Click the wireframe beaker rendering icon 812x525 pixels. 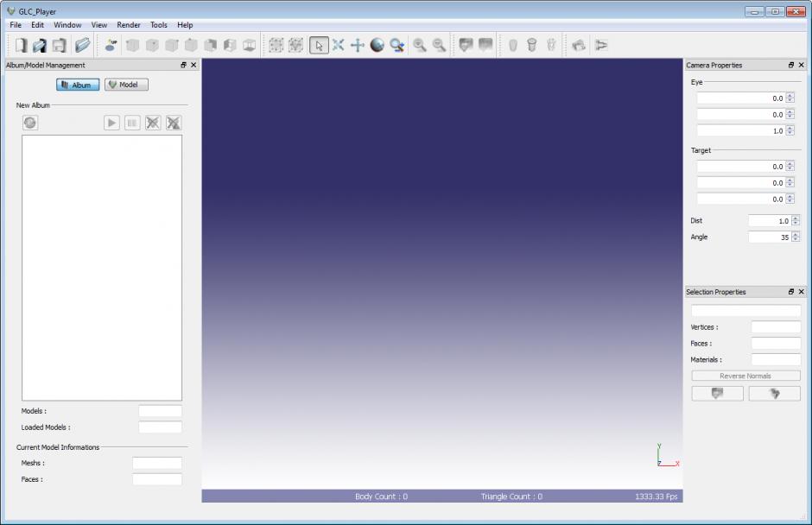(x=532, y=46)
